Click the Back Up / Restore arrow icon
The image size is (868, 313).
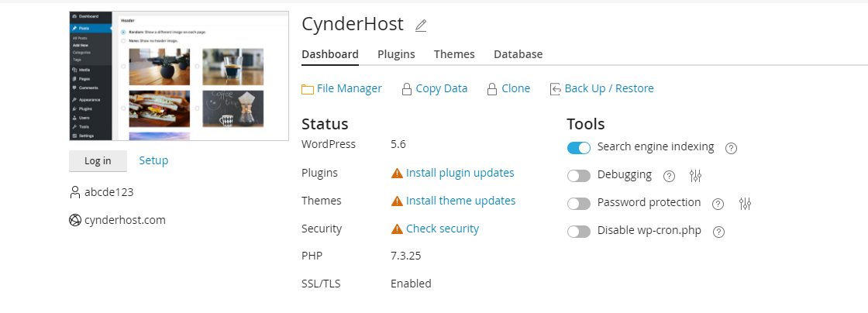click(555, 89)
